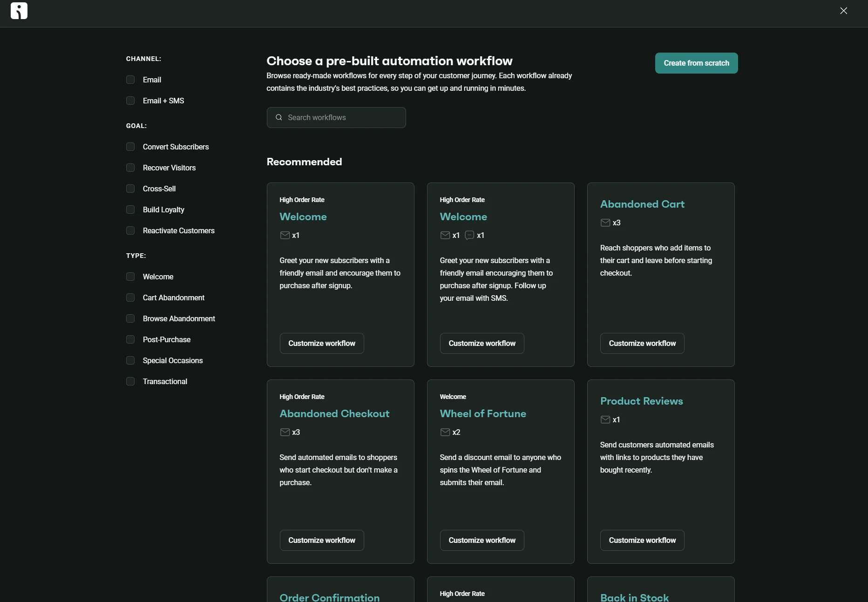
Task: Click 'Choose a pre-built automation workflow' heading
Action: tap(389, 61)
